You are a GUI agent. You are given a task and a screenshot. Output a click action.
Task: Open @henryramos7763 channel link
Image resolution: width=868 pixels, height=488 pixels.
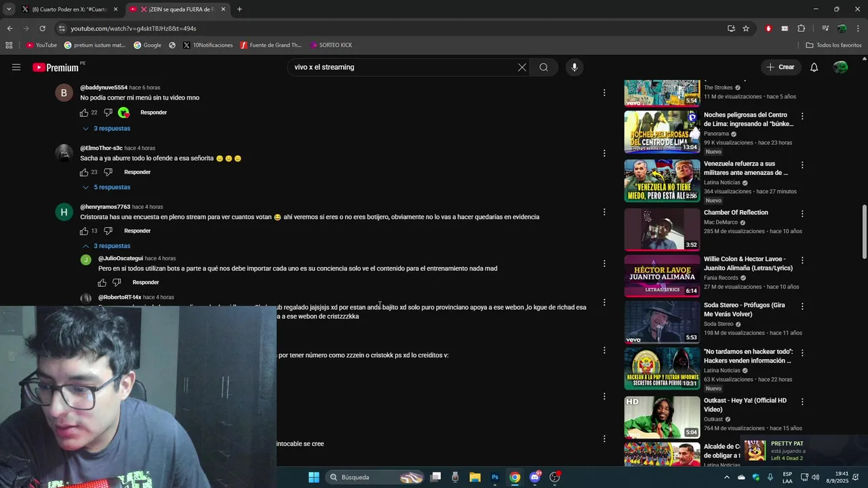105,207
